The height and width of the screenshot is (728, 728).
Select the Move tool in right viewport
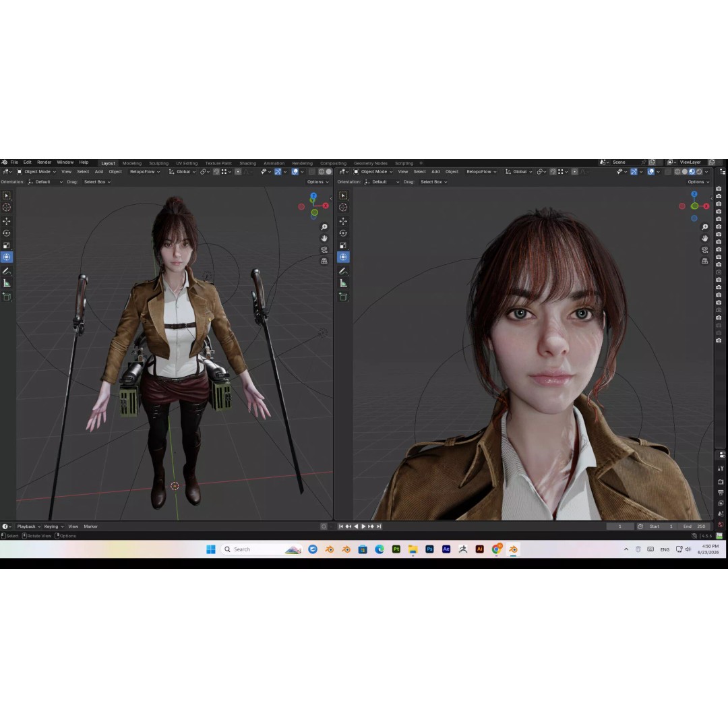point(343,221)
